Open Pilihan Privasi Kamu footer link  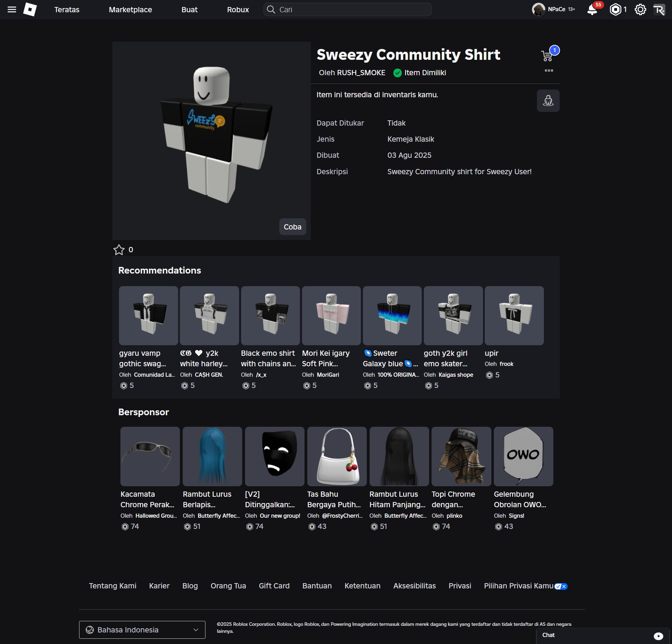pyautogui.click(x=519, y=586)
